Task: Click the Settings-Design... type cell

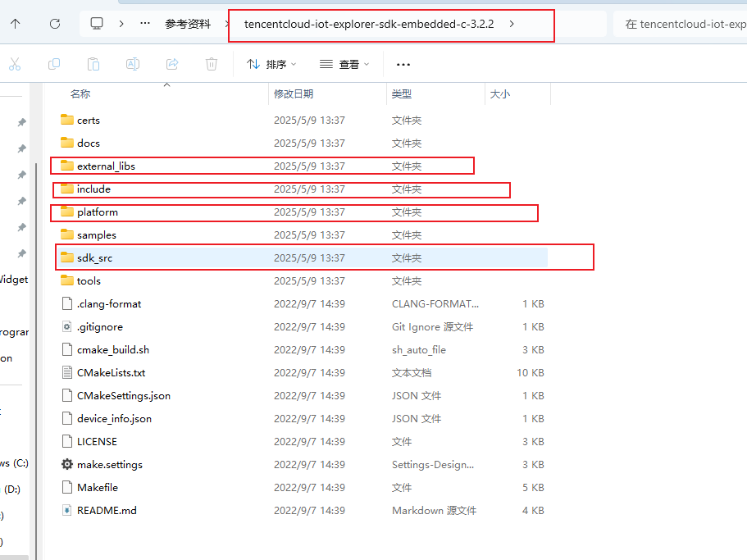Action: pos(433,464)
